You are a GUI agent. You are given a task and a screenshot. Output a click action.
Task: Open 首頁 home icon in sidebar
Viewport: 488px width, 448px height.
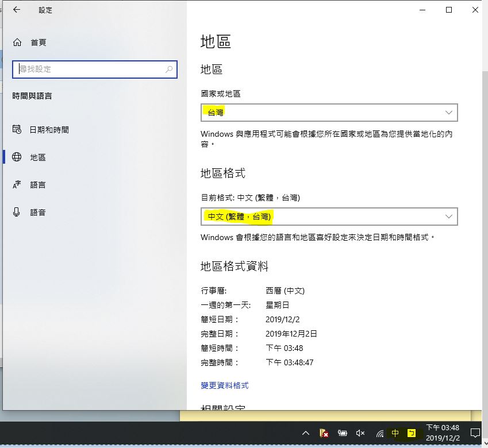pos(17,43)
